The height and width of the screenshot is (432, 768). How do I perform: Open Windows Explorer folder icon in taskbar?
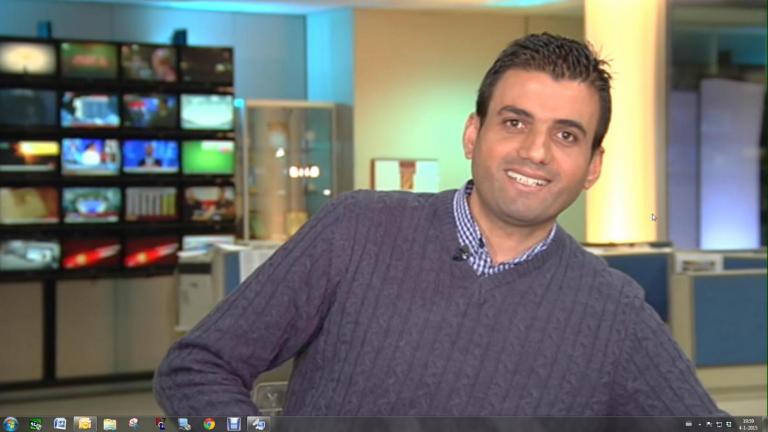point(110,424)
